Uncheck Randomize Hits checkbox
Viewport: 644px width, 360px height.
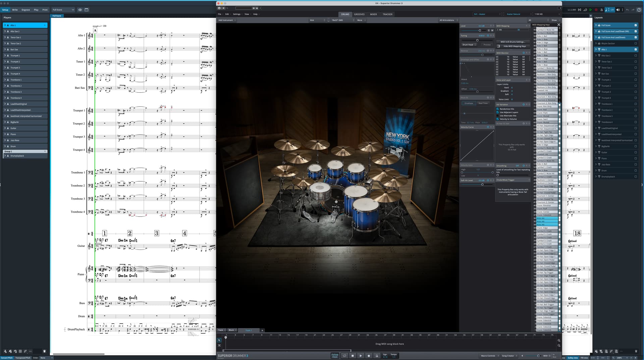(497, 109)
